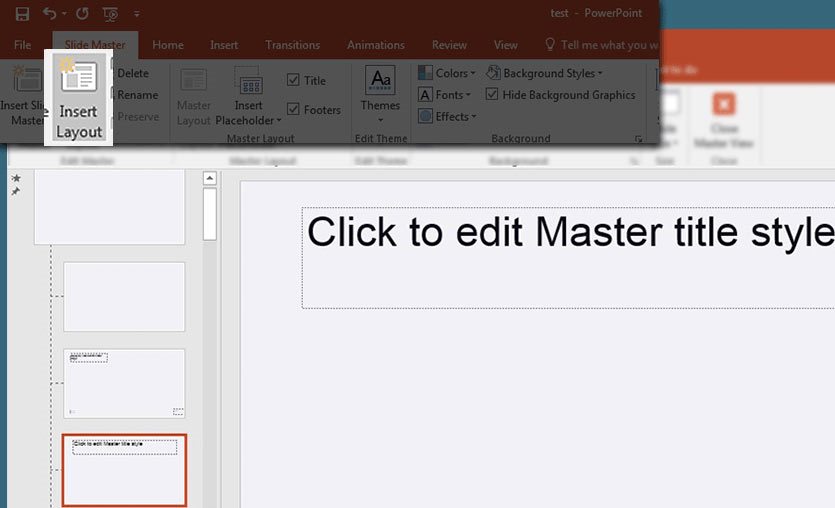835x508 pixels.
Task: Toggle the Title checkbox
Action: tap(293, 81)
